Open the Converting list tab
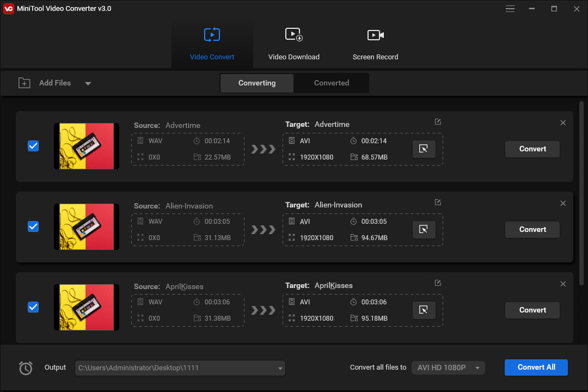This screenshot has width=588, height=392. pos(257,83)
